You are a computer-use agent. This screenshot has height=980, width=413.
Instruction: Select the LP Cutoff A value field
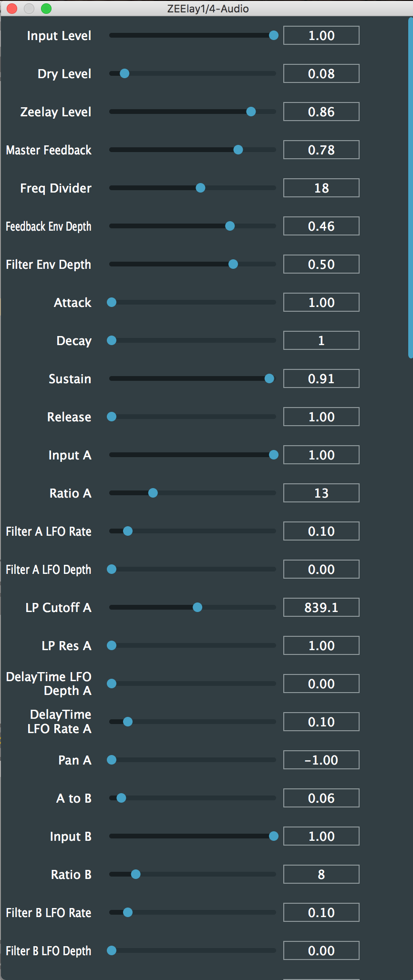[321, 607]
